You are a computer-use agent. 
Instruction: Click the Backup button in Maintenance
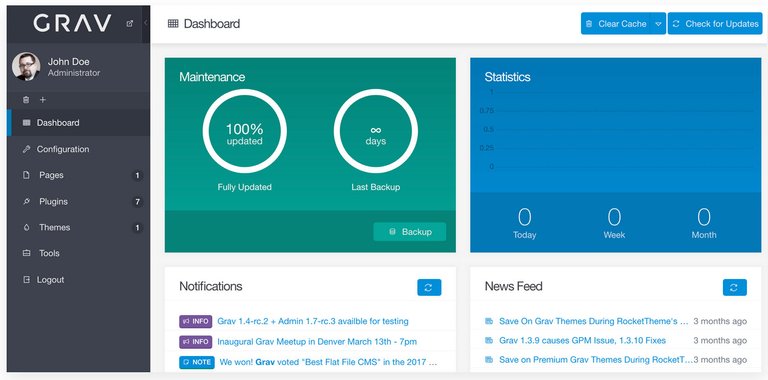(x=409, y=232)
